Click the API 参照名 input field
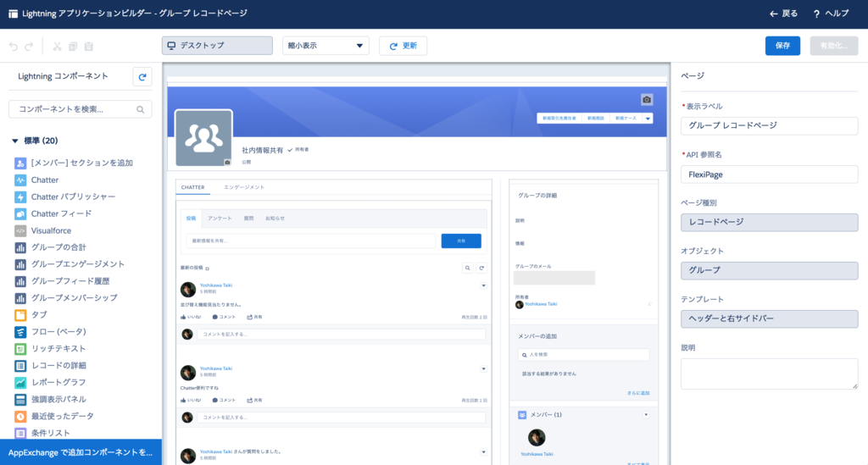 (x=770, y=174)
